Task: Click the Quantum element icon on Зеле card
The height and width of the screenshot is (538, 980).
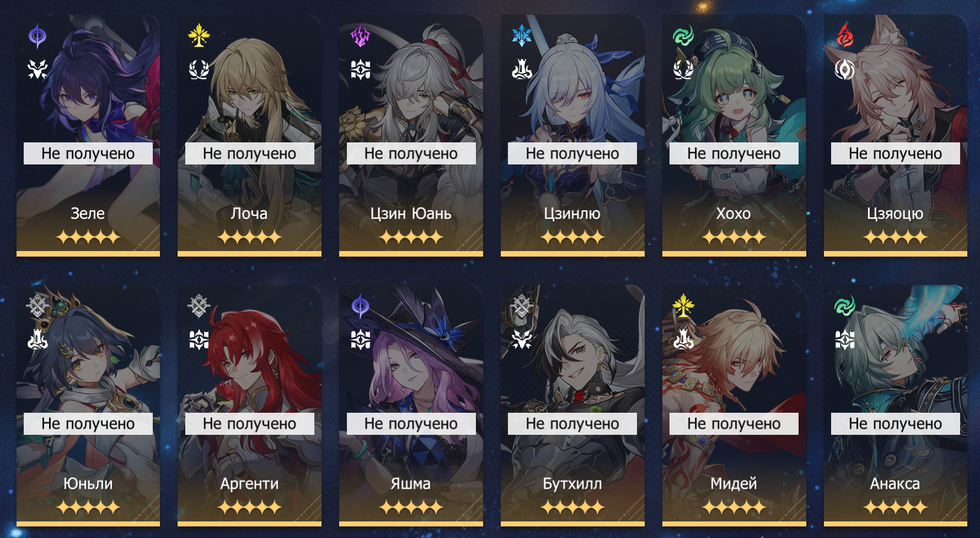Action: tap(38, 36)
